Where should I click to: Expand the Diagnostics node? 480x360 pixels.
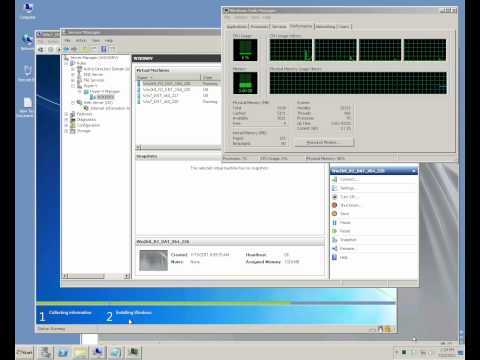(x=66, y=119)
